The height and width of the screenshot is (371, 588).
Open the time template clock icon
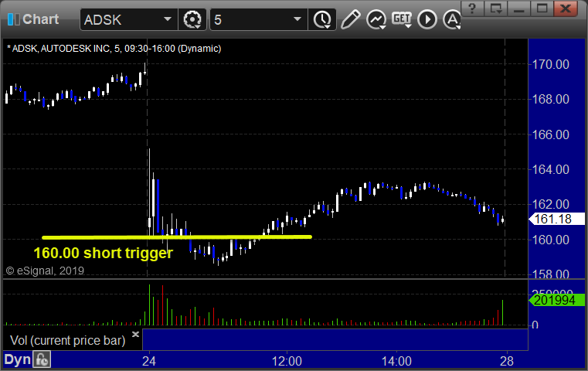click(322, 19)
